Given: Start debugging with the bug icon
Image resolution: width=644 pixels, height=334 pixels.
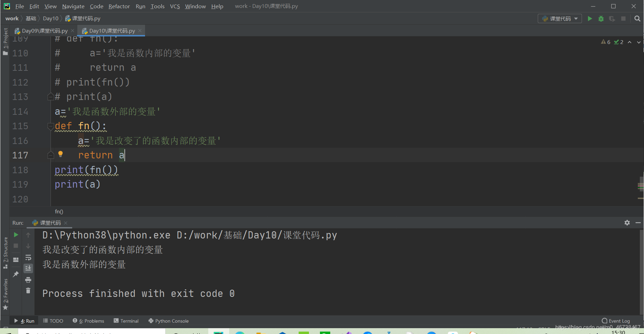Looking at the screenshot, I should pyautogui.click(x=601, y=19).
